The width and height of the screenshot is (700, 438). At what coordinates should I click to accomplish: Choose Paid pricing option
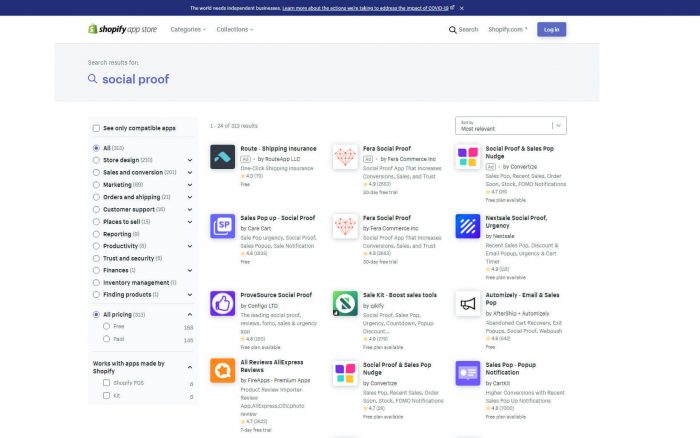click(x=106, y=339)
